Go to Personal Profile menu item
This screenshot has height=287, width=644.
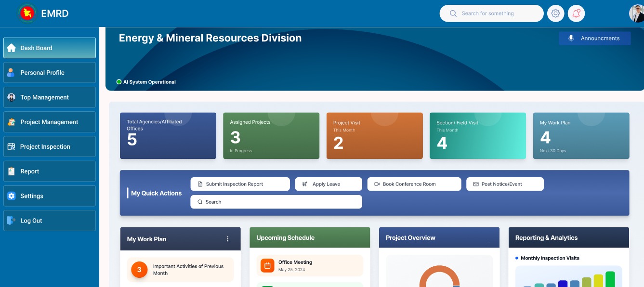50,72
